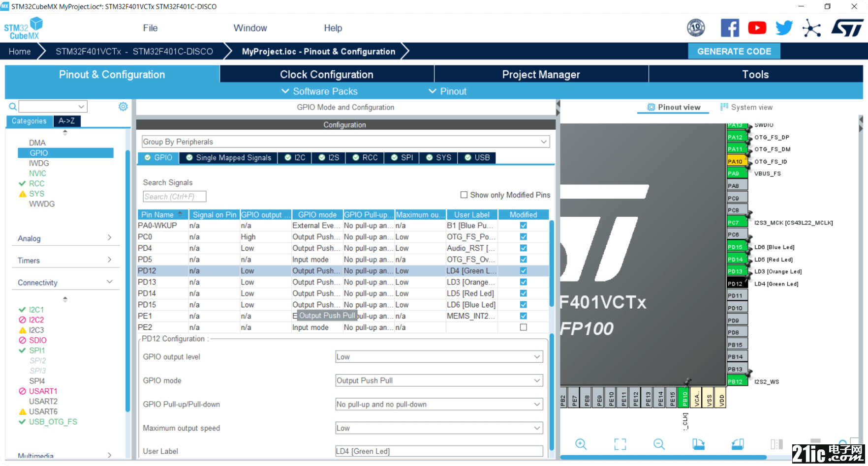Select pin PD12 on the chip

(737, 284)
